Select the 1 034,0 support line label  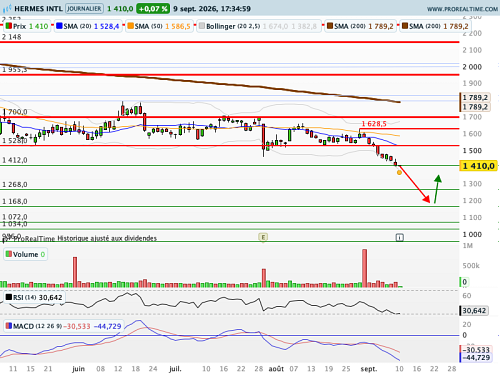pos(15,224)
